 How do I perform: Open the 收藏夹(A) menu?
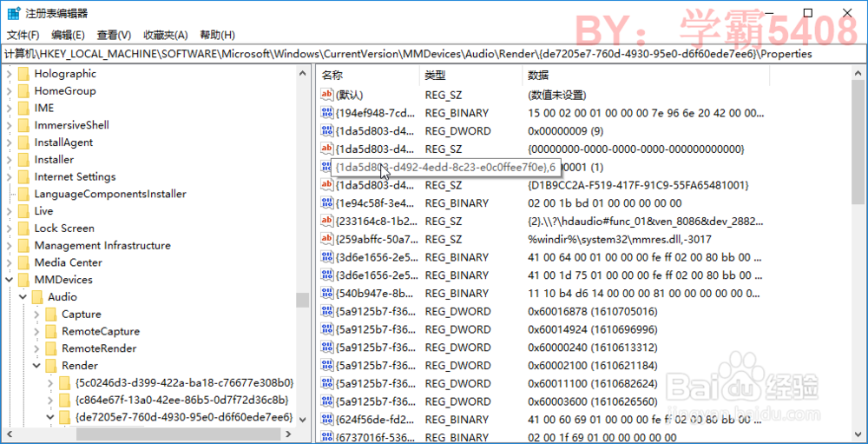coord(166,35)
